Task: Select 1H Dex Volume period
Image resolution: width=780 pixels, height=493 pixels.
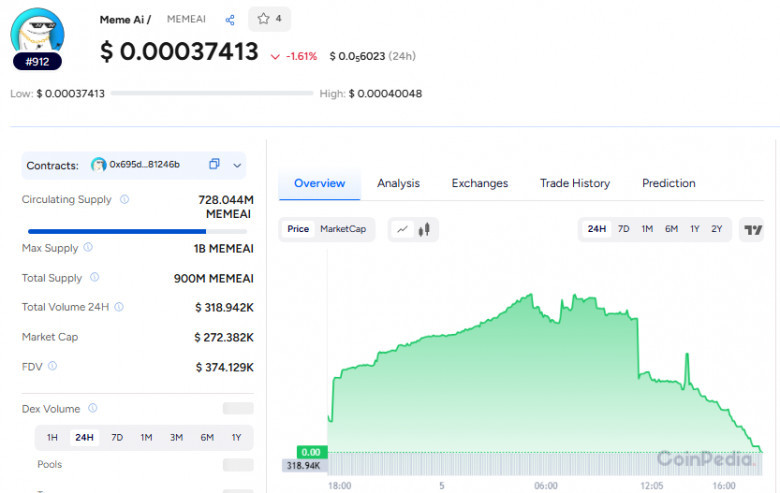Action: coord(52,437)
